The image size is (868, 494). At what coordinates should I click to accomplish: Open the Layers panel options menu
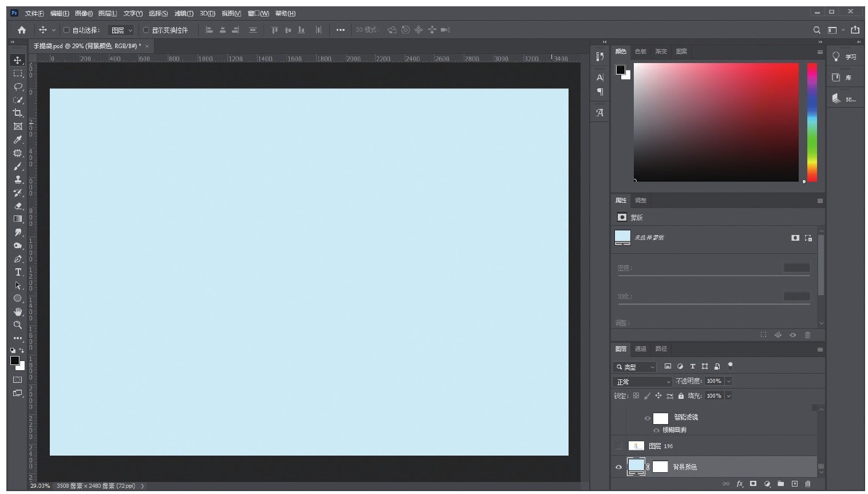pos(820,350)
